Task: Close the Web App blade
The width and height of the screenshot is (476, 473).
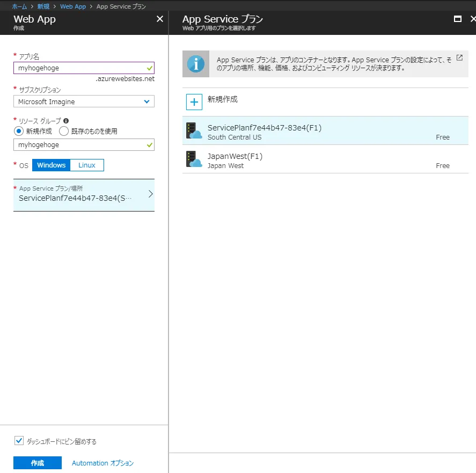Action: [159, 19]
